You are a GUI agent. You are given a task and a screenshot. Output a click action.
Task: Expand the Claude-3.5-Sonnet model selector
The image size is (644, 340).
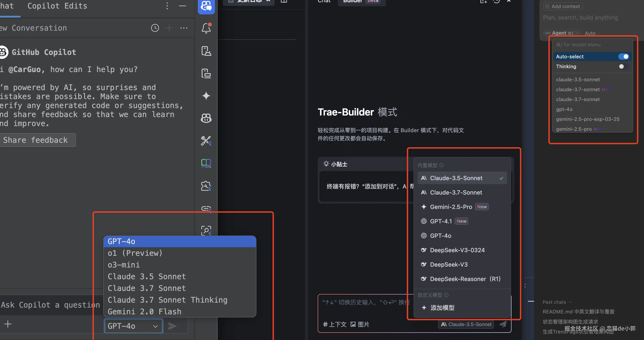tap(466, 324)
